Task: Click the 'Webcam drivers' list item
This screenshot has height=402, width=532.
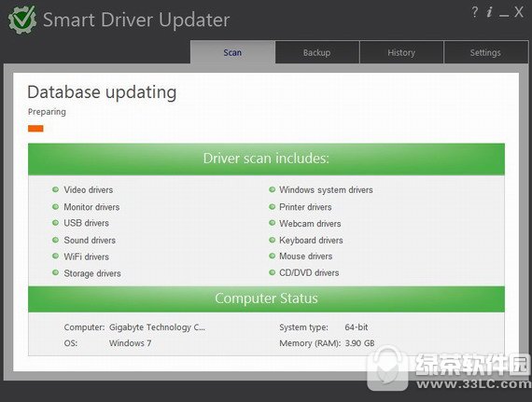Action: (x=310, y=223)
